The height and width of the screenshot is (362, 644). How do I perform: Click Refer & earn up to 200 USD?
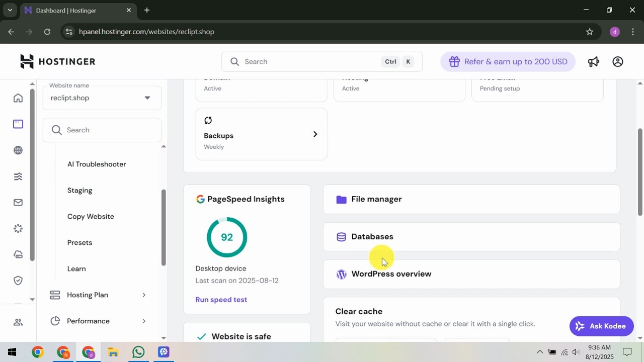(508, 62)
